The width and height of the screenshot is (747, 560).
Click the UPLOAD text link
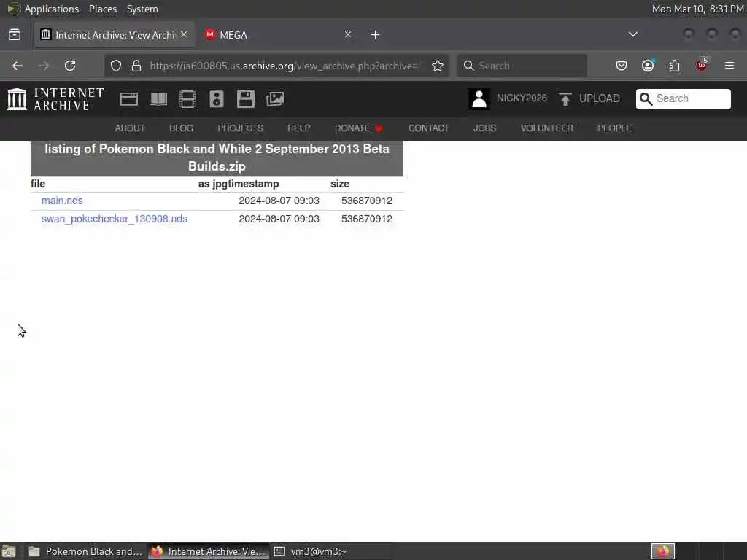tap(600, 98)
